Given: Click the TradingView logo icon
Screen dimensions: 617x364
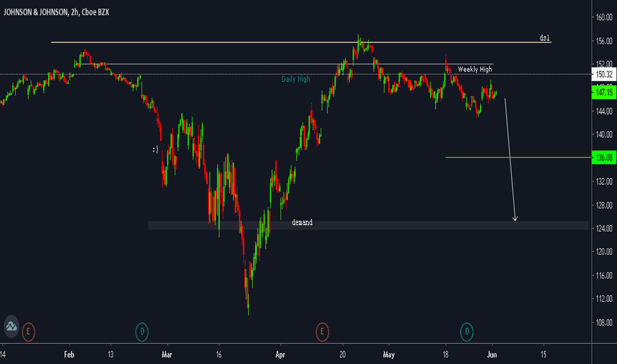Looking at the screenshot, I should pos(11,326).
